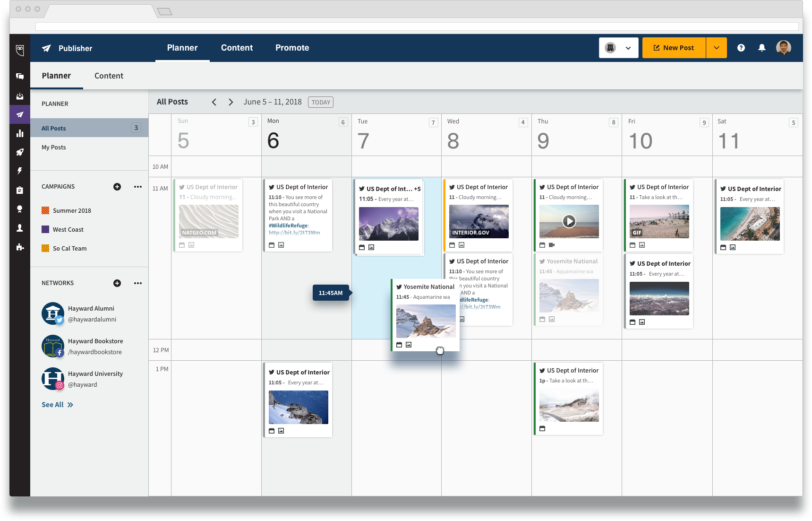The height and width of the screenshot is (521, 812).
Task: Open Streams from the speech bubbles icon
Action: (x=20, y=76)
